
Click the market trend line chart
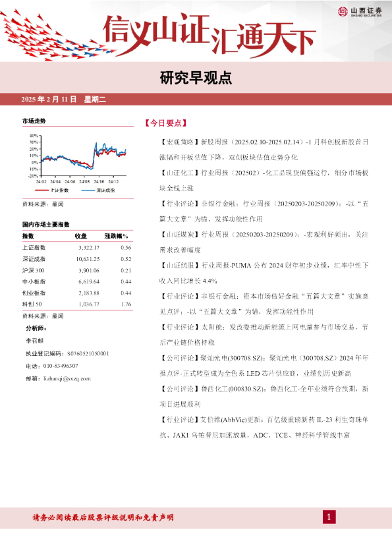coord(78,158)
